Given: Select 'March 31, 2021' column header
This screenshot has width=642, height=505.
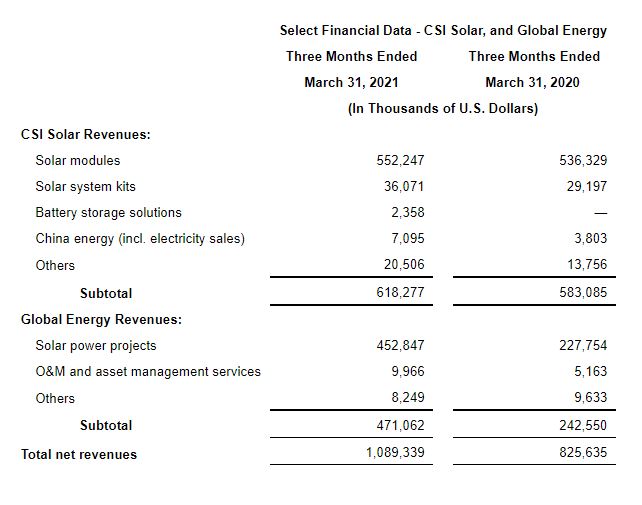Looking at the screenshot, I should tap(351, 82).
